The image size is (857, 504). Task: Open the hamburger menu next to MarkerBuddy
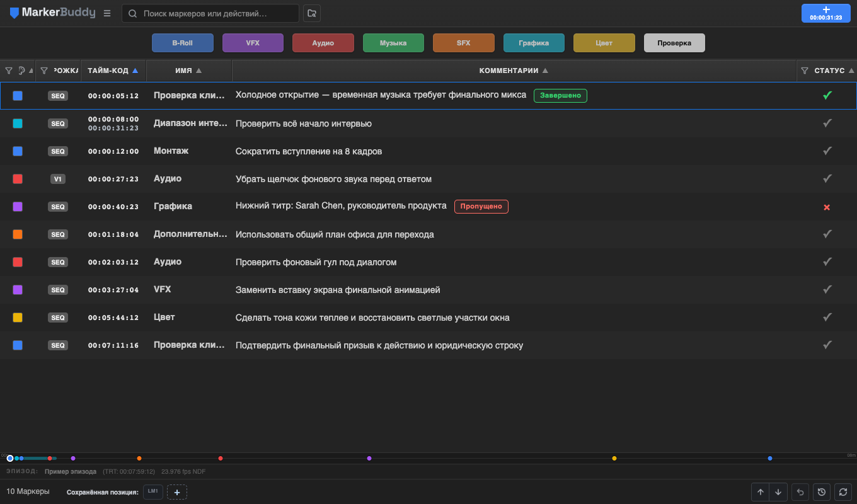tap(107, 13)
